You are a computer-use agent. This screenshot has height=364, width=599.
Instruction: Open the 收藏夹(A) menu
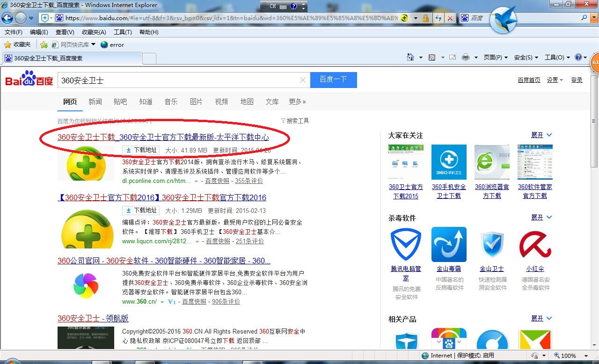click(94, 32)
